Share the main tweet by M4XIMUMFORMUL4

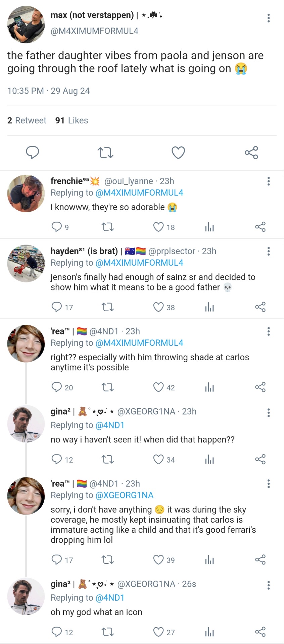(x=251, y=153)
